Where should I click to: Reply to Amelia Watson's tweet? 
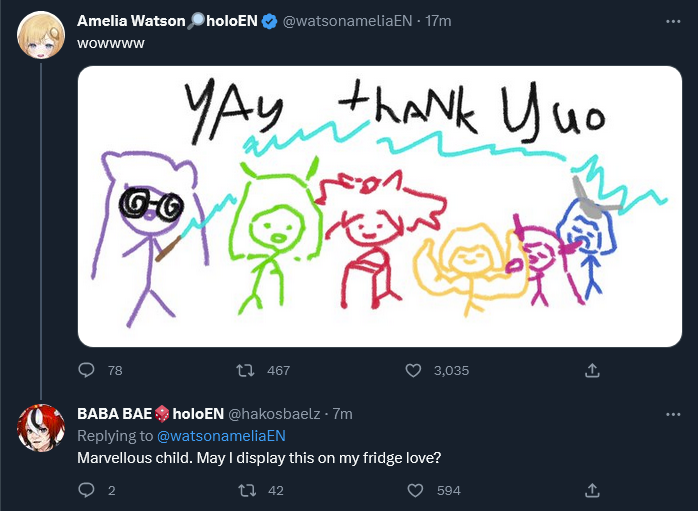point(86,370)
